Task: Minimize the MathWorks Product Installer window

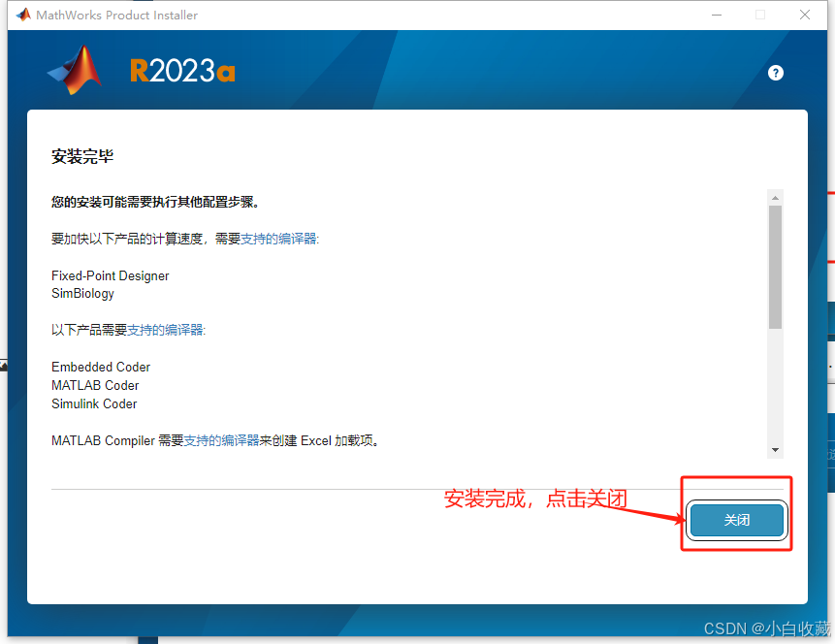Action: point(717,15)
